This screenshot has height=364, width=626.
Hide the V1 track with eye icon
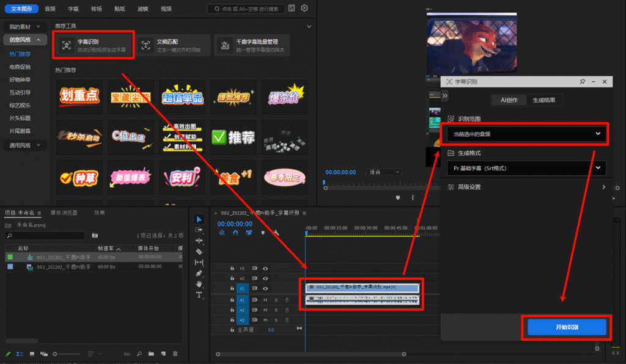[x=265, y=288]
